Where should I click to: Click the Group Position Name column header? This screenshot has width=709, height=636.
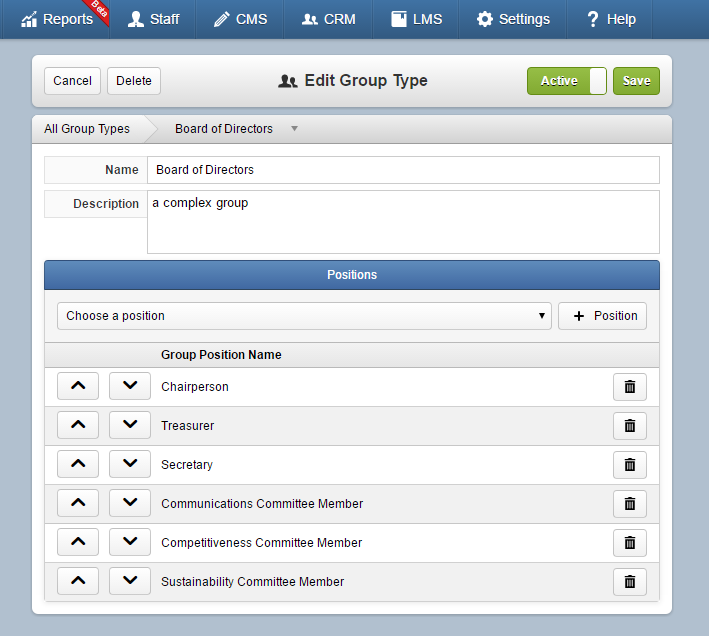click(x=221, y=355)
